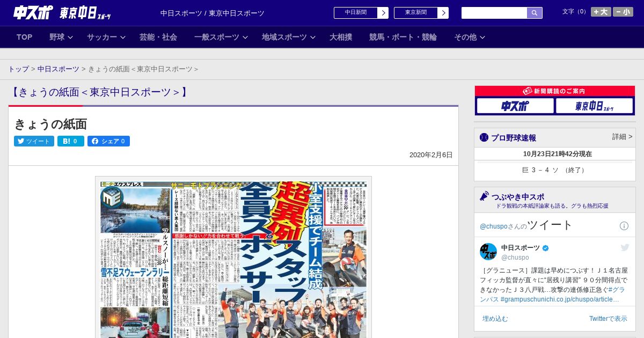Image resolution: width=644 pixels, height=338 pixels.
Task: Click 中スポ subscription banner button
Action: click(515, 106)
